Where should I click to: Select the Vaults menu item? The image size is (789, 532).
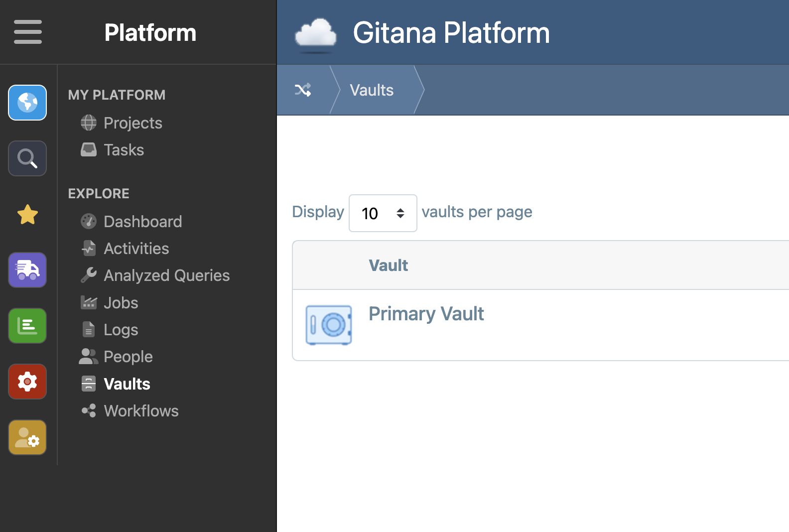point(127,384)
